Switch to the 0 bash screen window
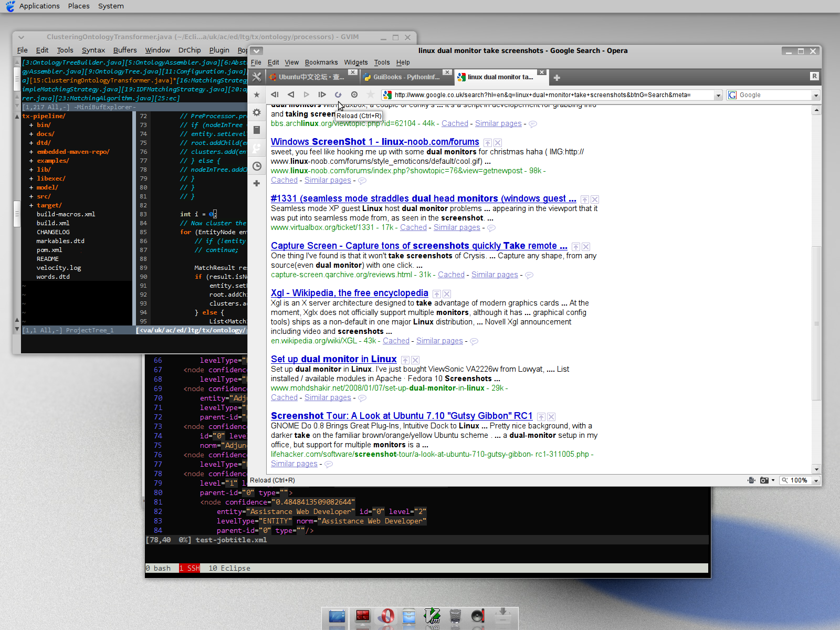This screenshot has height=630, width=840. tap(159, 568)
